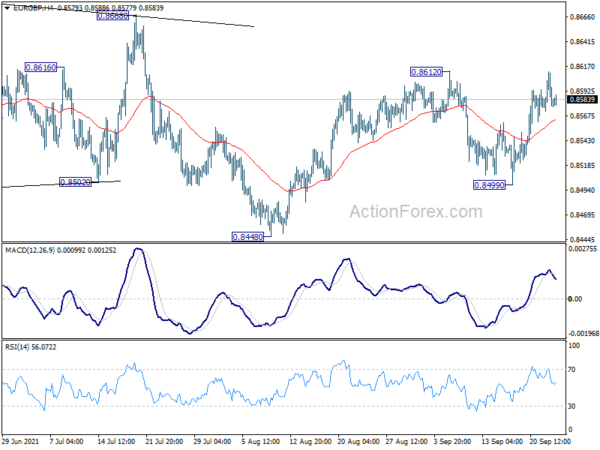Click the 0.85430 price axis value
The height and width of the screenshot is (450, 600).
(x=582, y=141)
